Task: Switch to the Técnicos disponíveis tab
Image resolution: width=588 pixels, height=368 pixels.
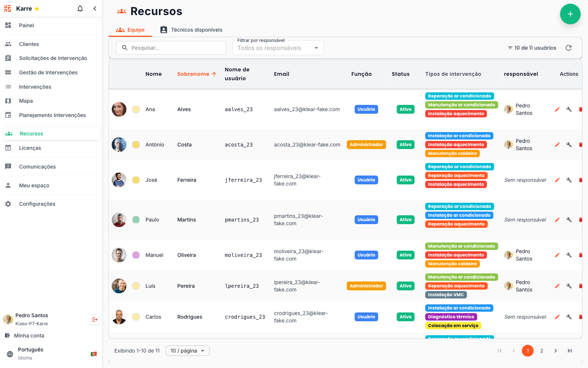Action: point(191,30)
